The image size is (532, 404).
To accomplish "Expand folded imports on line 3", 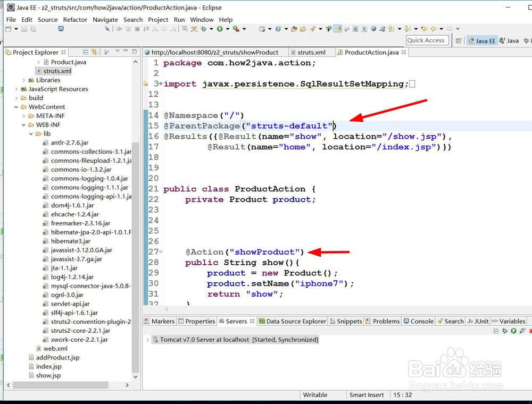I will [x=161, y=83].
